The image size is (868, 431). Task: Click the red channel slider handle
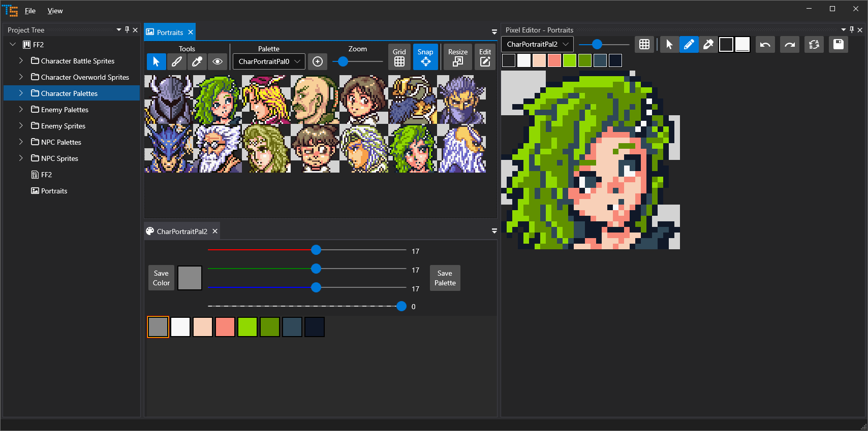(316, 250)
